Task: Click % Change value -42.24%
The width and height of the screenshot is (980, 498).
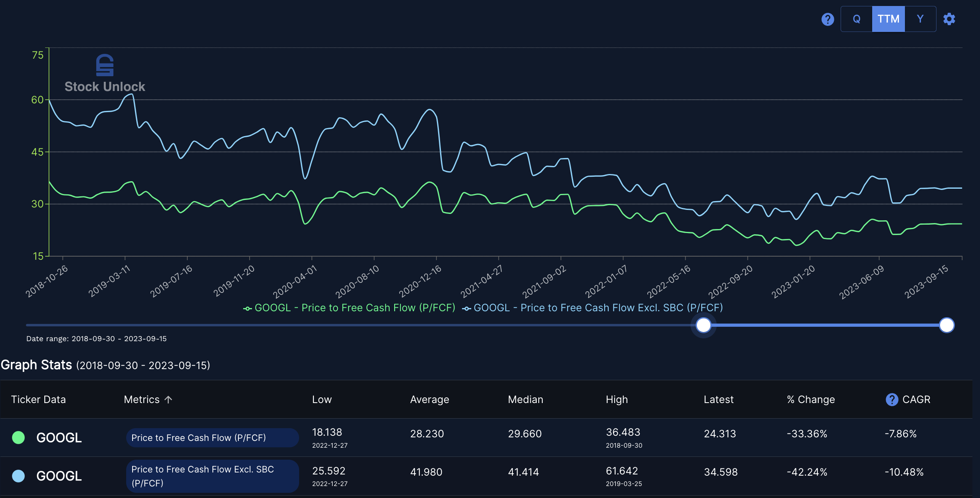Action: click(807, 472)
